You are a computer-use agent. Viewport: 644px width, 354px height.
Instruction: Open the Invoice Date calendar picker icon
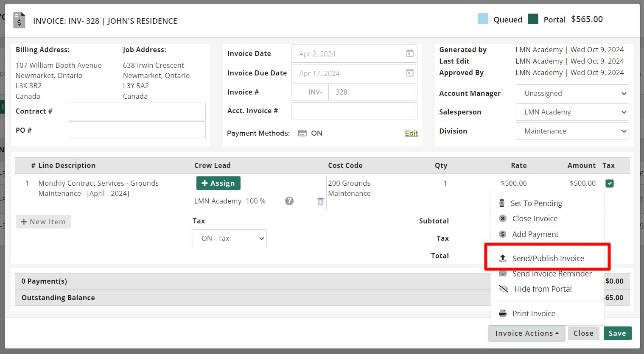[410, 53]
